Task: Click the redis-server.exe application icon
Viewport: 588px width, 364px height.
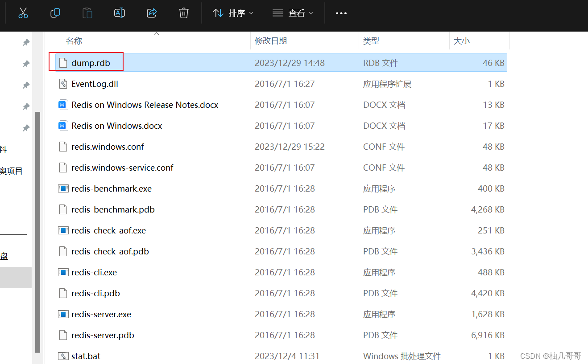Action: 63,314
